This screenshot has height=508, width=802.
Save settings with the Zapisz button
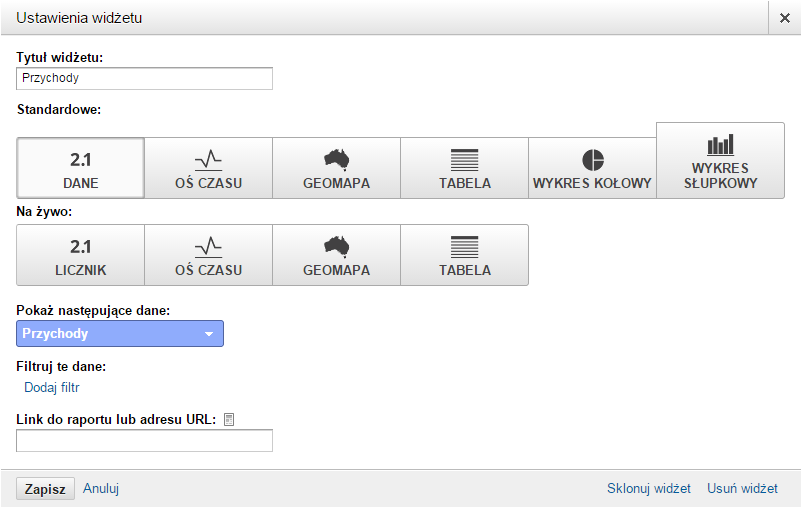(46, 489)
